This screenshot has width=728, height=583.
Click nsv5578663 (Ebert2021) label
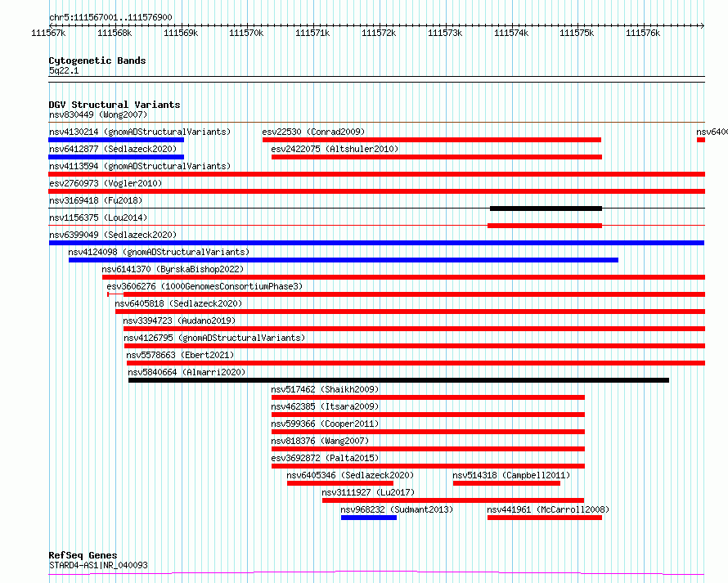point(180,355)
